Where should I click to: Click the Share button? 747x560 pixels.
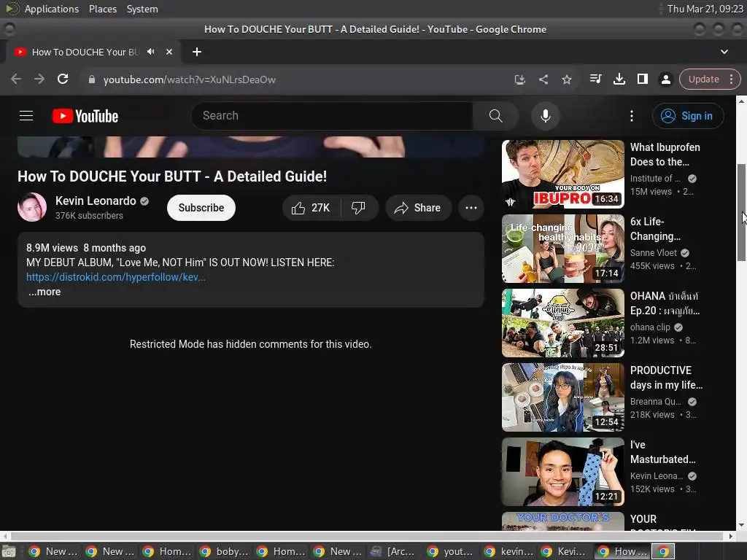click(418, 208)
